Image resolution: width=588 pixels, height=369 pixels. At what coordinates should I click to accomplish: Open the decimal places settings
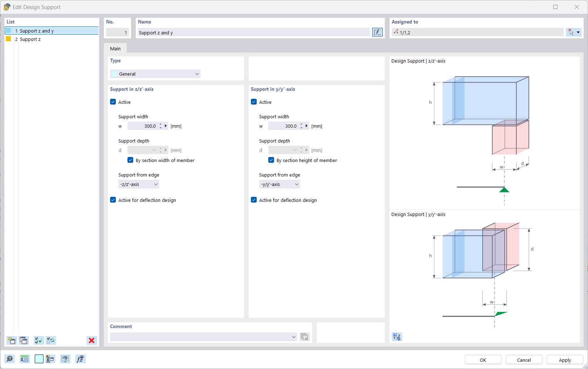24,359
